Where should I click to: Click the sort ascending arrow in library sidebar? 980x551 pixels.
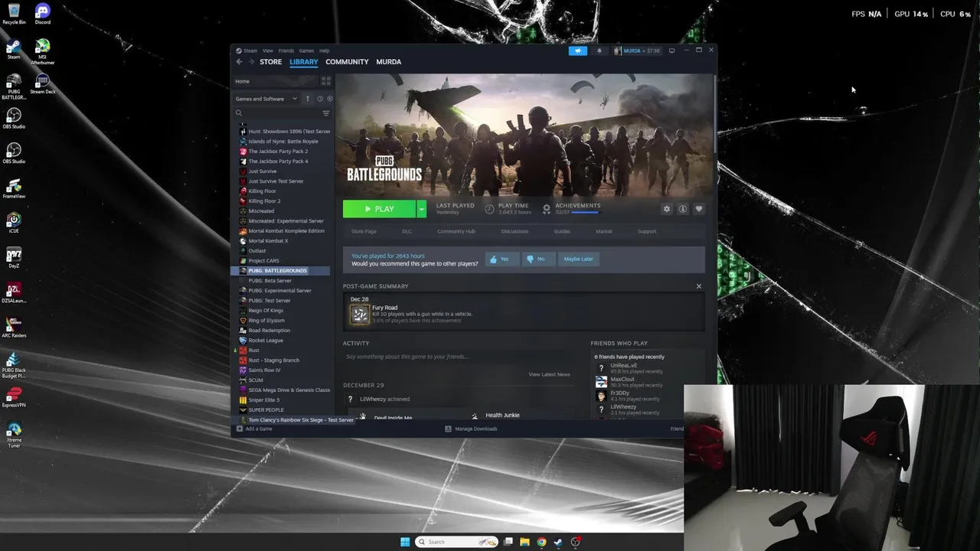pos(308,99)
